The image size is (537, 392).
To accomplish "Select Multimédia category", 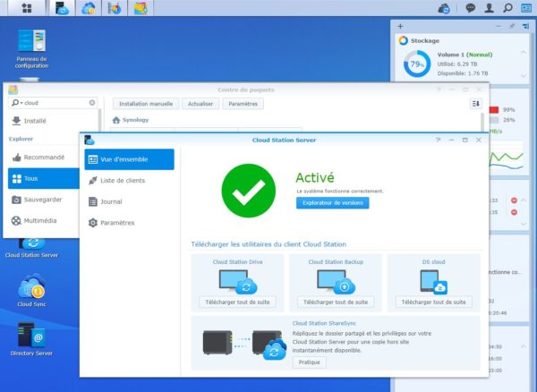I will [x=44, y=221].
